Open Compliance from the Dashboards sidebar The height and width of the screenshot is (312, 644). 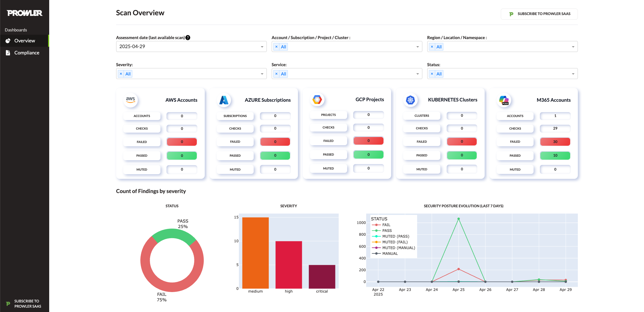[27, 53]
